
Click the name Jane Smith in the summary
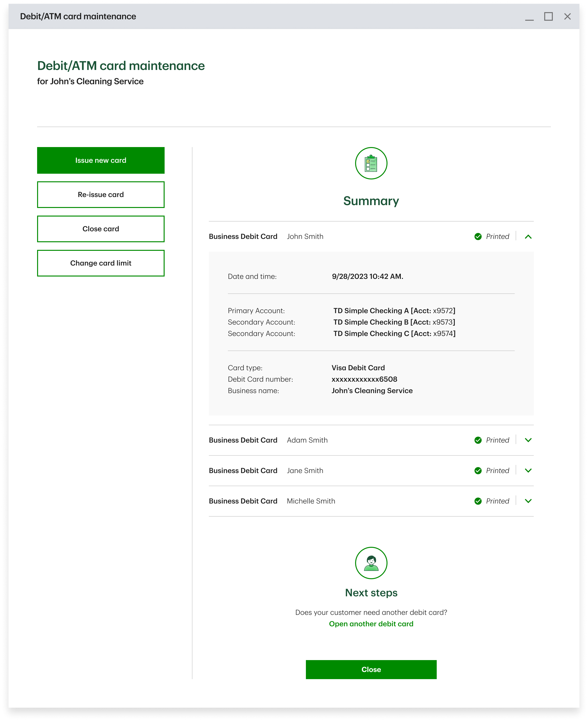[305, 471]
